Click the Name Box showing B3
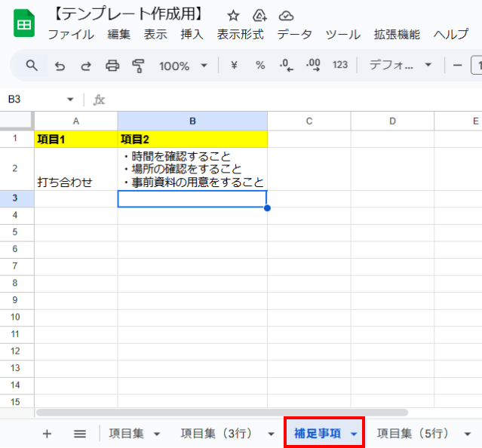482x448 pixels. (34, 100)
